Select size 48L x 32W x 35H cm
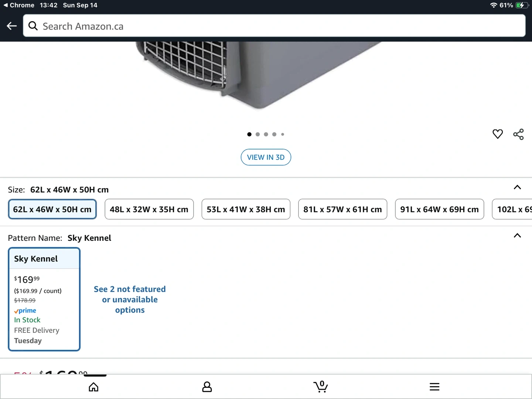Screen dimensions: 532x399 [149, 209]
